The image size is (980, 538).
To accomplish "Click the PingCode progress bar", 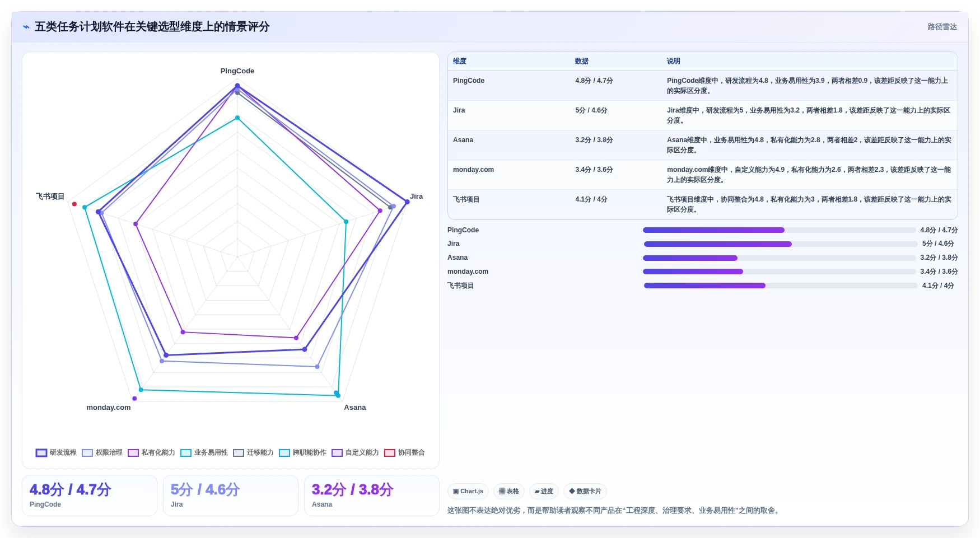I will click(780, 230).
